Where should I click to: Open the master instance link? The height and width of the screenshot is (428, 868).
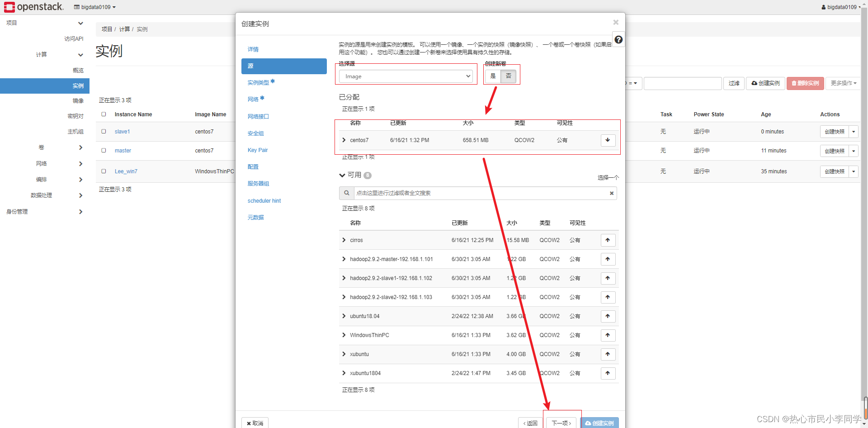(123, 151)
